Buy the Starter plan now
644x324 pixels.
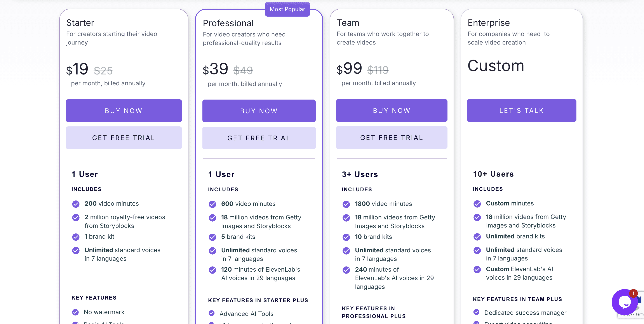tap(124, 110)
